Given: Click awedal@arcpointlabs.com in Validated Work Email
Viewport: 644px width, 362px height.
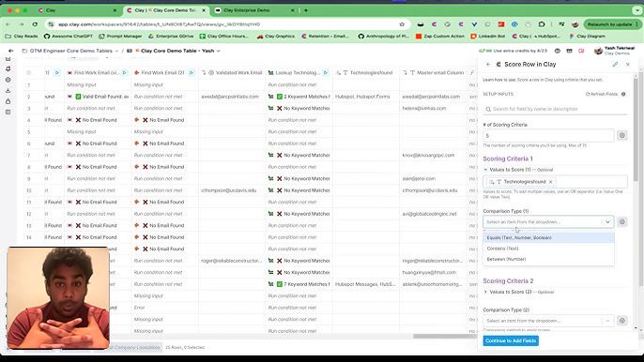Looking at the screenshot, I should tap(230, 97).
